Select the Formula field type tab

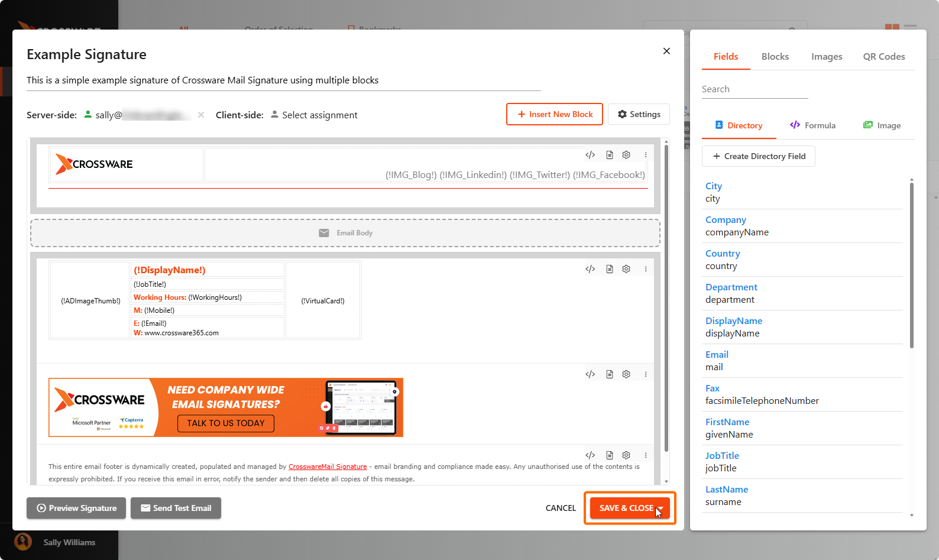click(812, 125)
